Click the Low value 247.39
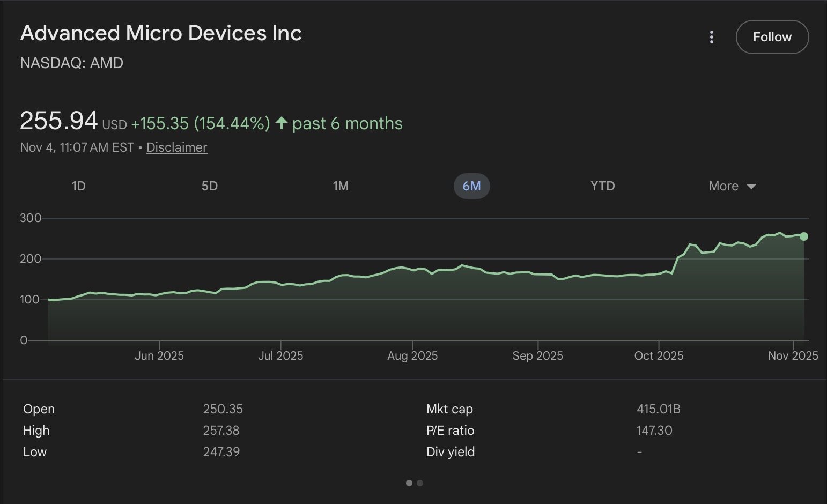The width and height of the screenshot is (827, 504). [221, 452]
